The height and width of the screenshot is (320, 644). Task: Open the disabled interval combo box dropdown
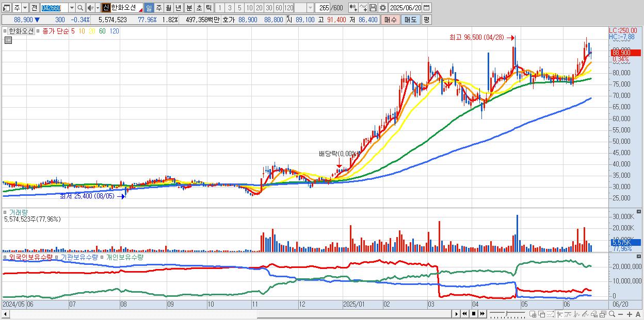coord(310,8)
